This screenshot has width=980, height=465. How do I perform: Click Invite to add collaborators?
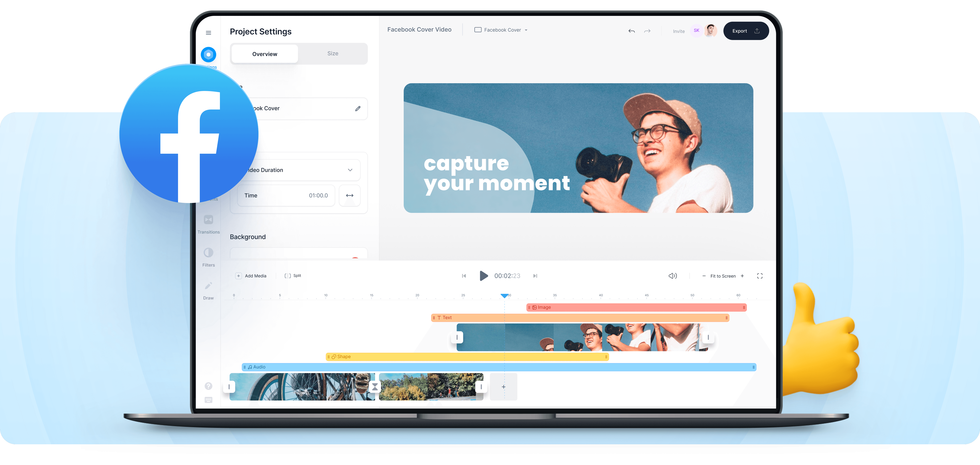tap(679, 31)
